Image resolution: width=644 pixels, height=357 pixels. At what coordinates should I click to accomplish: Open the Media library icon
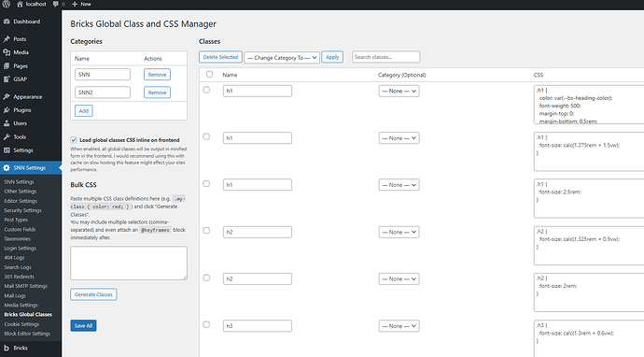tap(7, 52)
